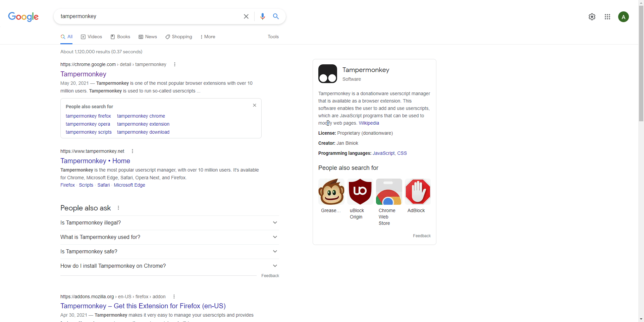This screenshot has width=644, height=322.
Task: Open Firefox sitelink under tampermonkey.net
Action: (67, 185)
